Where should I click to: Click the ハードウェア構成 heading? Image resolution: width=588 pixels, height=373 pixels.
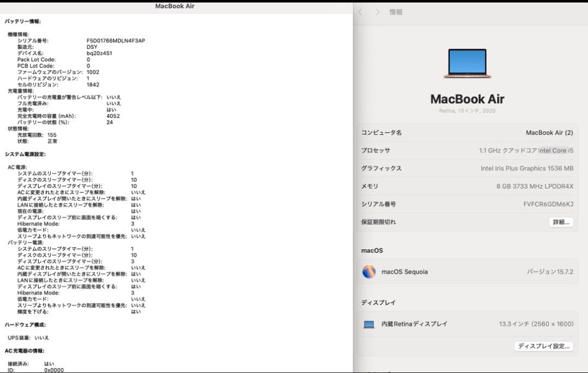click(x=25, y=325)
